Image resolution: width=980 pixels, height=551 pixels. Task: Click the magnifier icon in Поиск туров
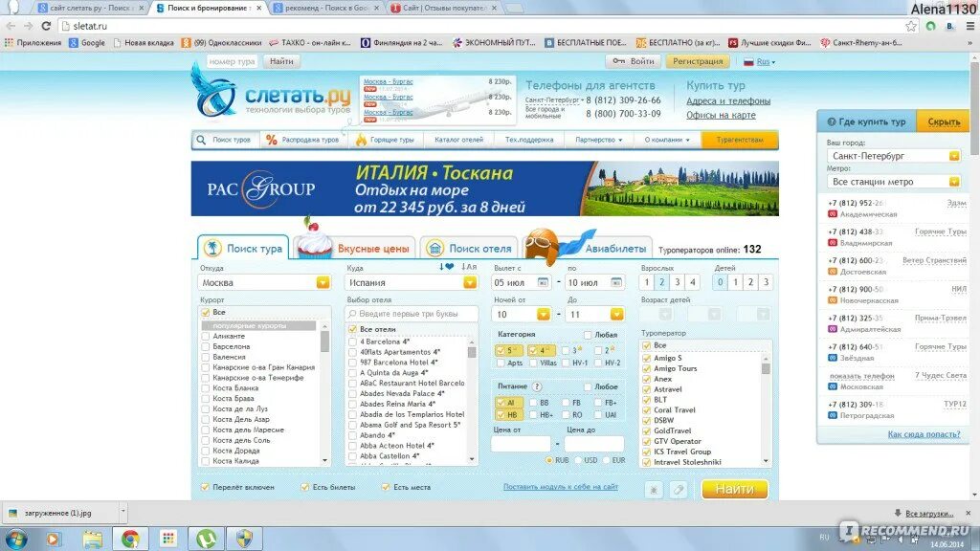[x=201, y=140]
